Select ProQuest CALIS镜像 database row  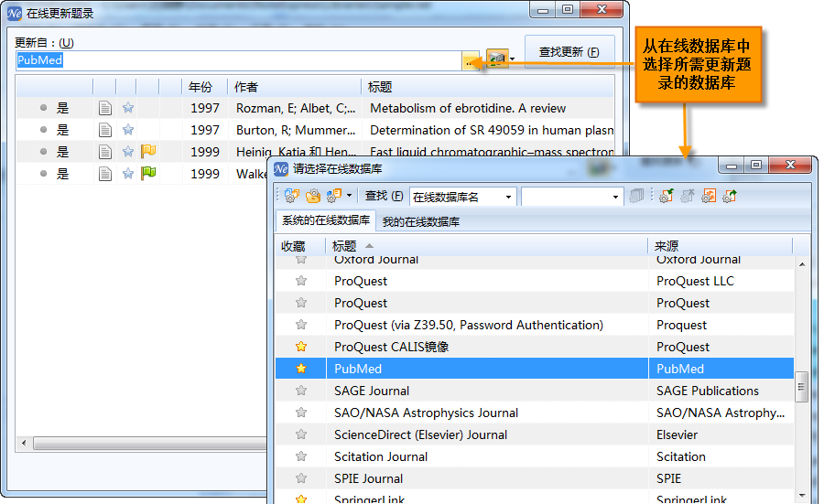(x=535, y=347)
